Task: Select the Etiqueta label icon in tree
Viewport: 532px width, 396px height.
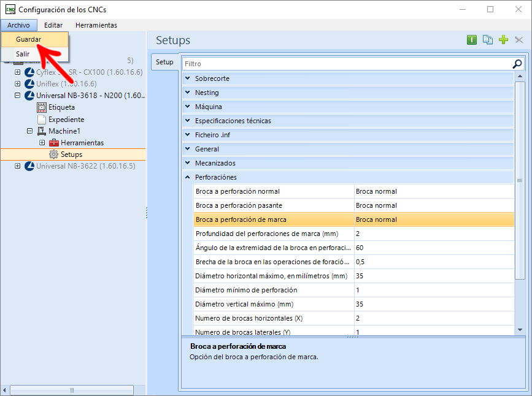Action: pos(41,107)
